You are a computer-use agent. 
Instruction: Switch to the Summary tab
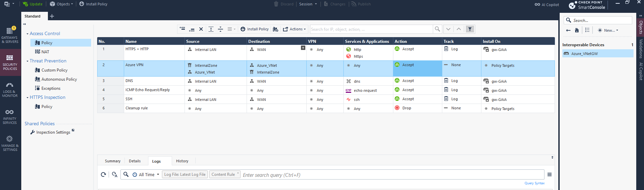[x=113, y=161]
